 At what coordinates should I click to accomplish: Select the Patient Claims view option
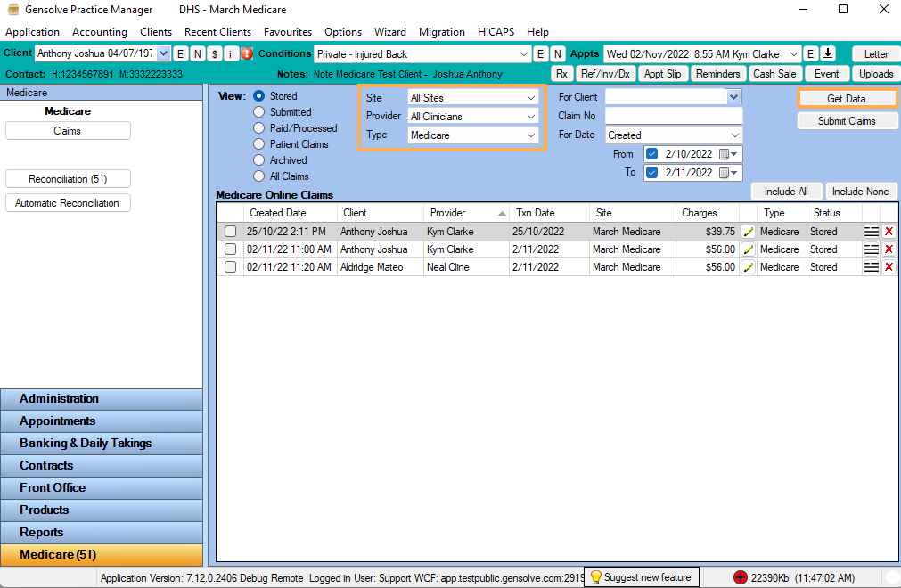(x=259, y=144)
